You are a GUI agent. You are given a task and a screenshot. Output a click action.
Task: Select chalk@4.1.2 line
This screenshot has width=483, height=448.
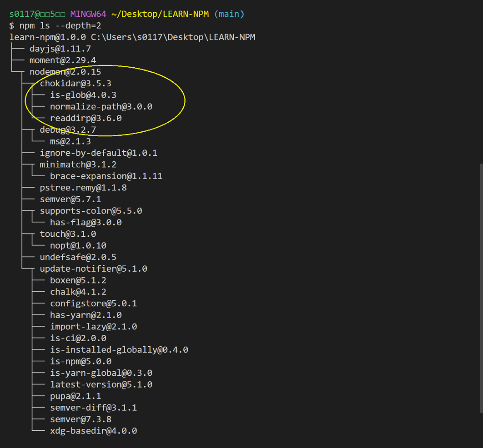click(78, 292)
